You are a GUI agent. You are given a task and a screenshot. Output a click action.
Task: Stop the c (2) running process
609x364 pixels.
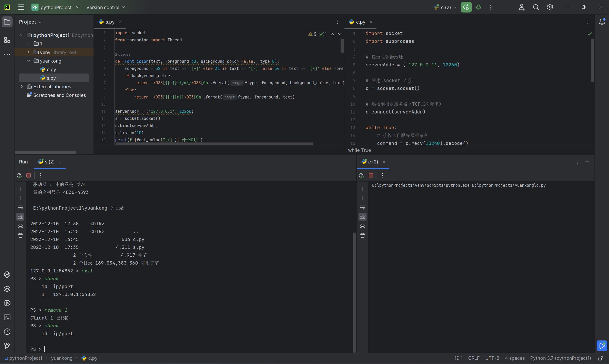[371, 175]
